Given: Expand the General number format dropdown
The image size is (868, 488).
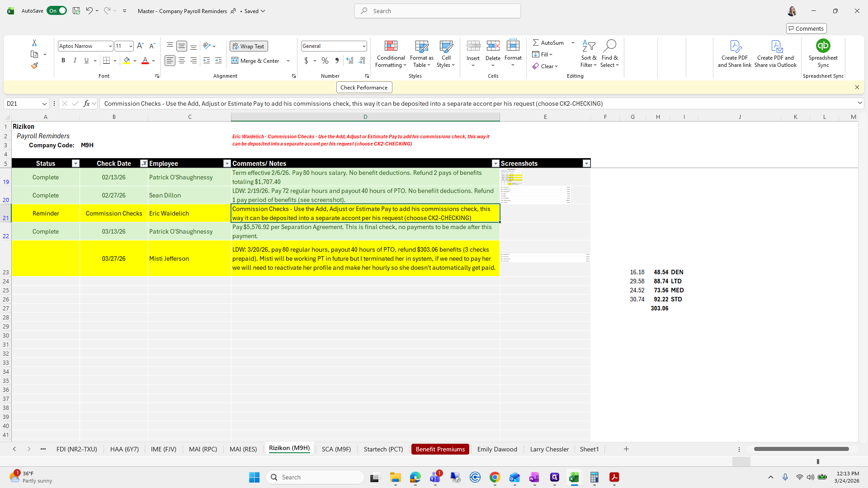Looking at the screenshot, I should (363, 46).
